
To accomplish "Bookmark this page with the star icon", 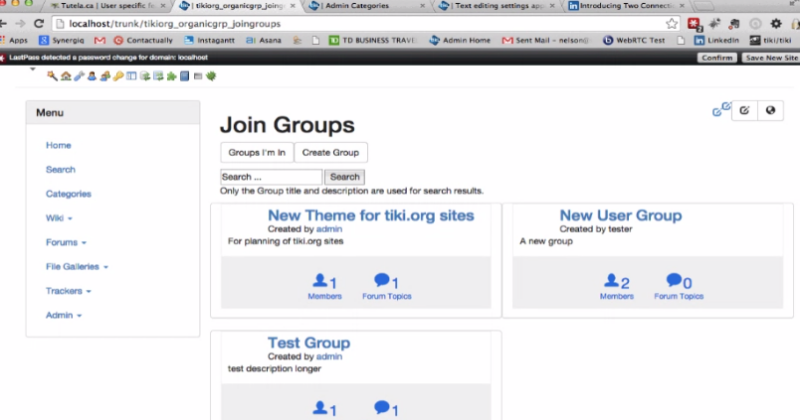I will click(672, 23).
